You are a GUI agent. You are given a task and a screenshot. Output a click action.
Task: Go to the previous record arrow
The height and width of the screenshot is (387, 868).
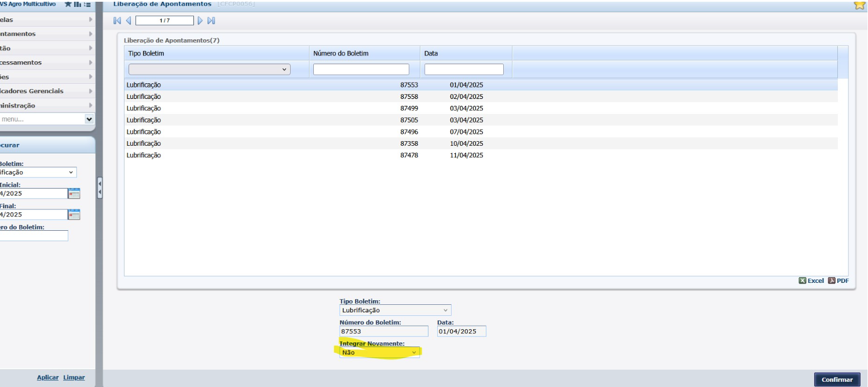click(128, 21)
